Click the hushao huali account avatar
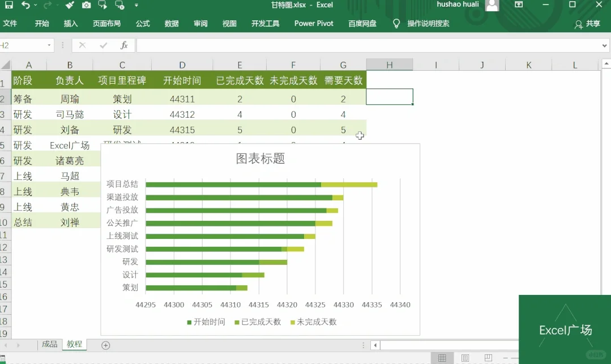The image size is (611, 364). 492,5
